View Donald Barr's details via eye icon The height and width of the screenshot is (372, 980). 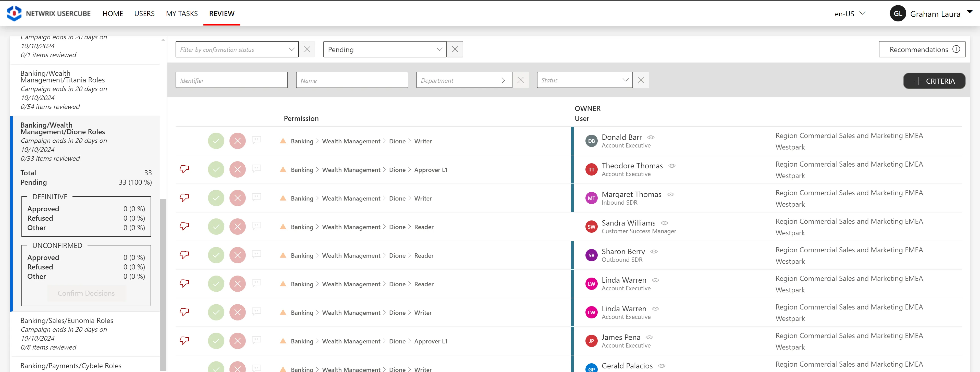(651, 137)
